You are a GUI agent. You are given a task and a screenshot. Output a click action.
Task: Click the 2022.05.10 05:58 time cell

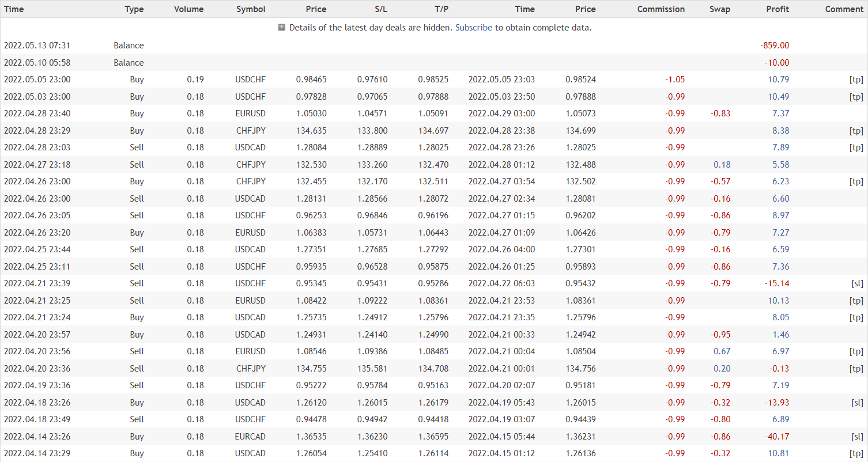click(37, 63)
